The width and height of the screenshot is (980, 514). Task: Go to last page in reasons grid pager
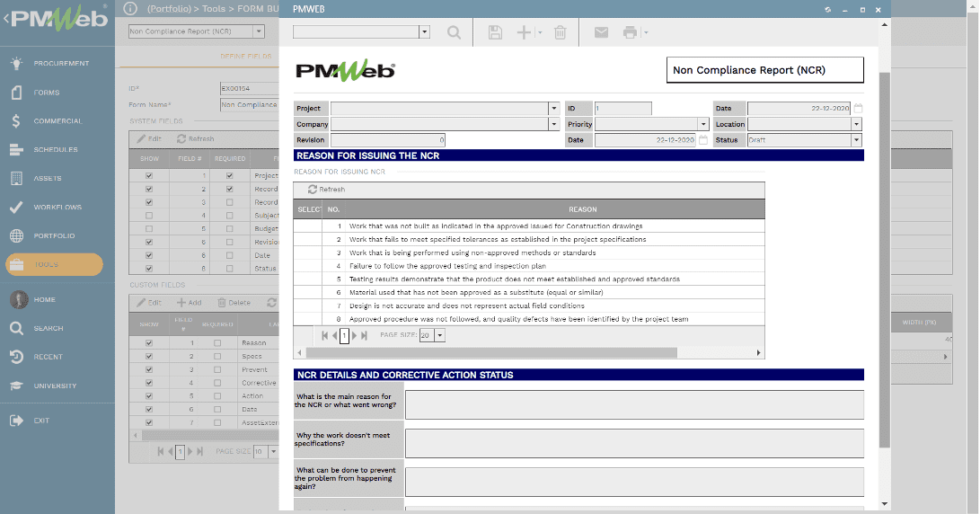[365, 336]
